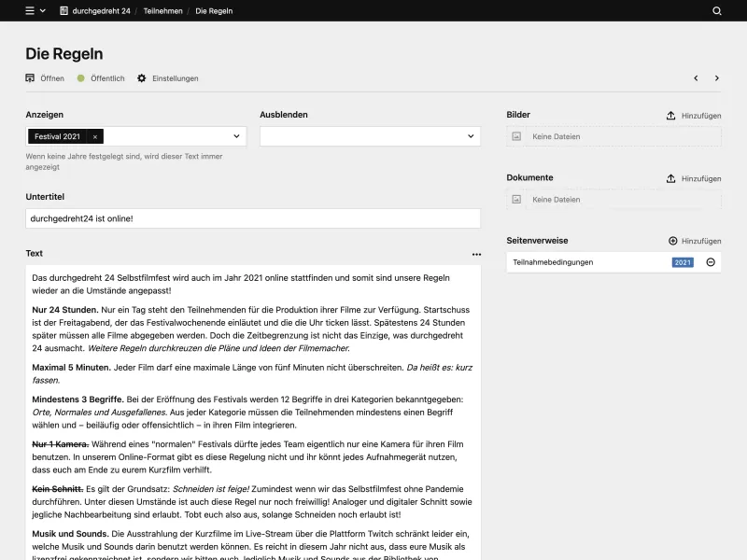Click the 2021 badge on Teilnahmebedingungen
The height and width of the screenshot is (560, 747).
coord(683,262)
